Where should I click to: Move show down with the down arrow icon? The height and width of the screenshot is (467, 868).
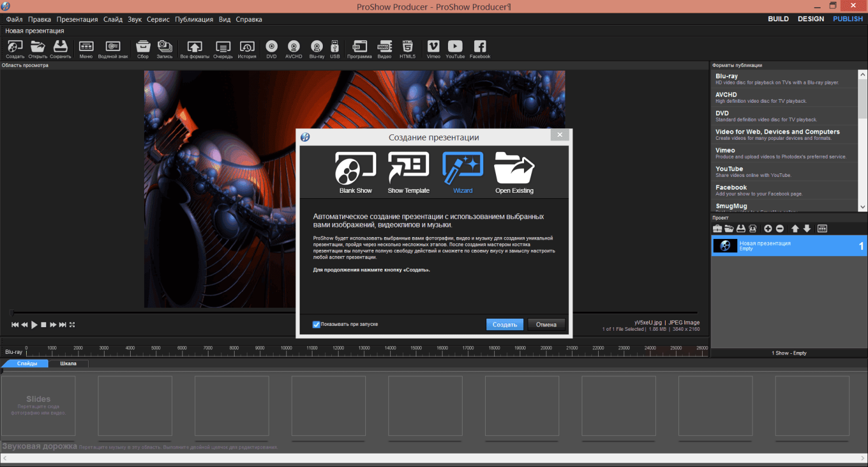coord(807,229)
